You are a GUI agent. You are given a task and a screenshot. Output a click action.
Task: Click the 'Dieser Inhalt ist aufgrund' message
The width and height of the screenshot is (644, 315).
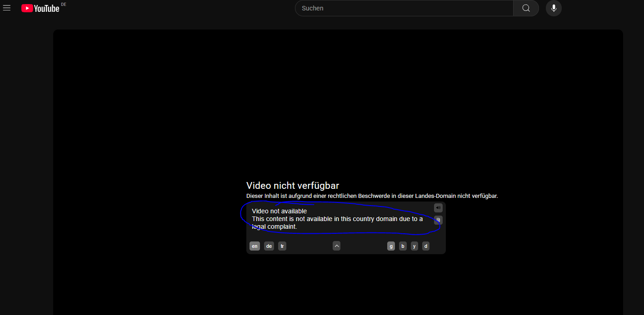coord(372,196)
